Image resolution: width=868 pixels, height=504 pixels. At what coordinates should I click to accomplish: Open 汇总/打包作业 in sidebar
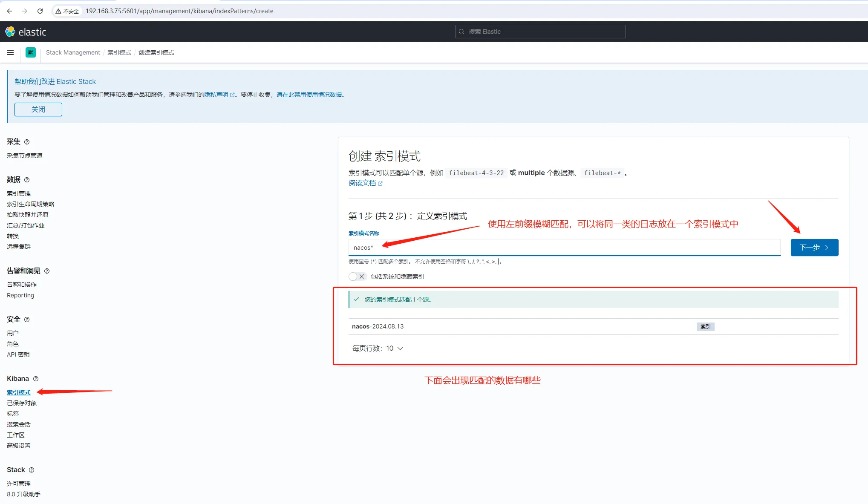[26, 225]
